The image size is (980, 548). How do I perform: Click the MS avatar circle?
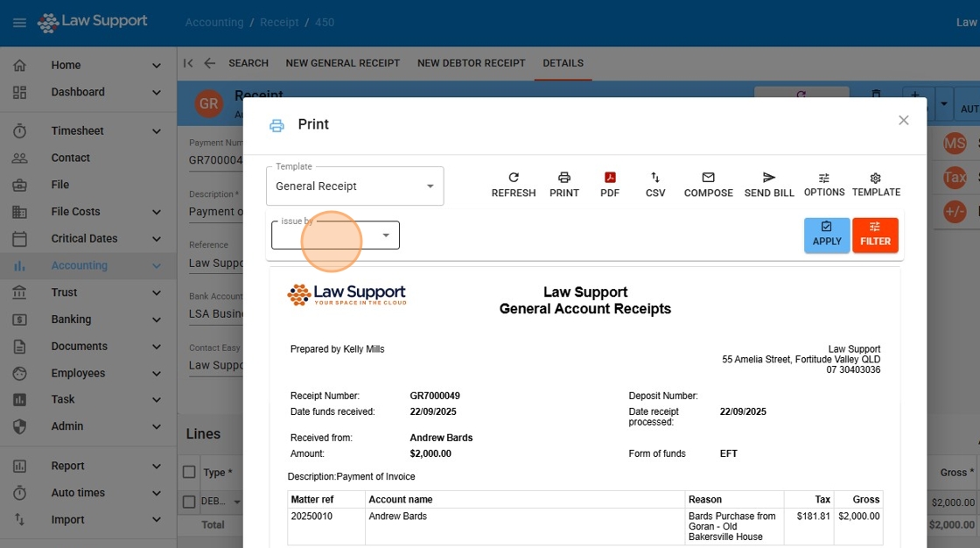tap(955, 144)
